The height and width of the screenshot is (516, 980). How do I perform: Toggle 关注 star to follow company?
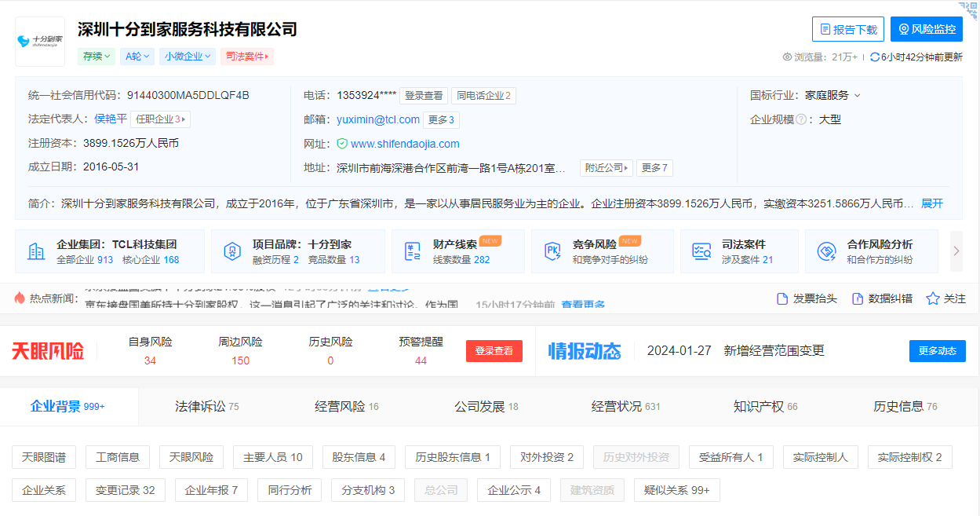tap(933, 298)
